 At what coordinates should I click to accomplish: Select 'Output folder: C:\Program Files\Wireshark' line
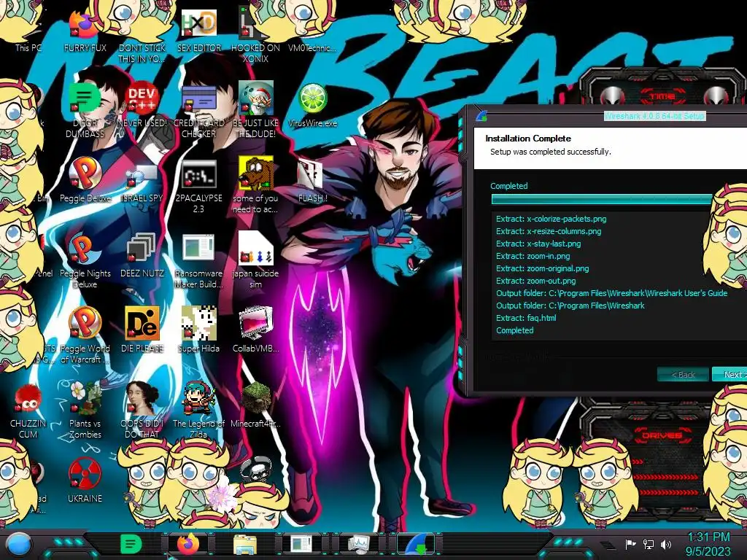(570, 306)
